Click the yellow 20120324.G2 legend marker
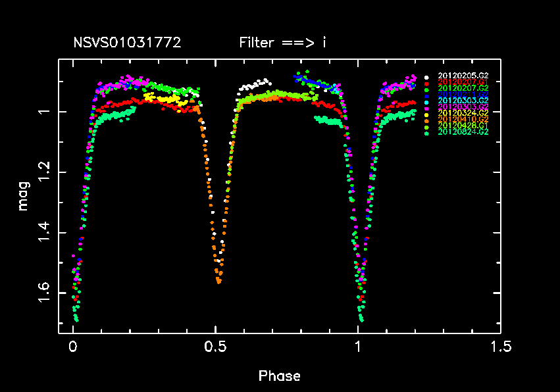This screenshot has height=392, width=560. tap(426, 114)
